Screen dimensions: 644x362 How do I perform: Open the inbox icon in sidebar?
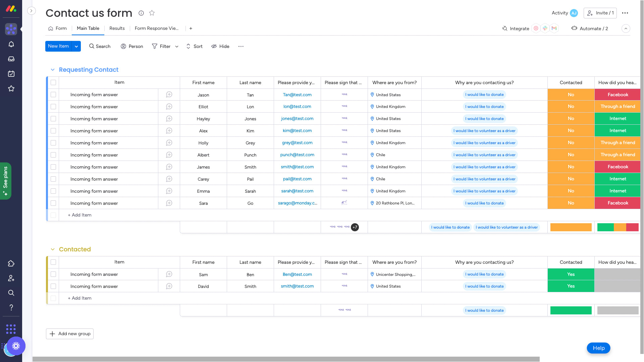pyautogui.click(x=11, y=59)
